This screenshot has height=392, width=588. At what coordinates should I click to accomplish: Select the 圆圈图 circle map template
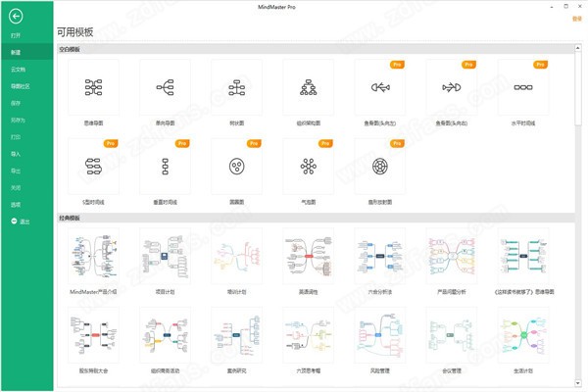coord(236,167)
